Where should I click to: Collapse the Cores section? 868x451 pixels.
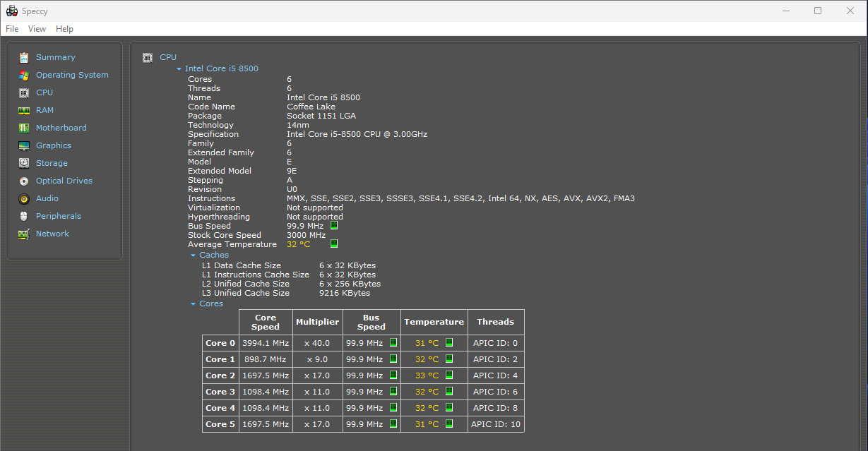pyautogui.click(x=194, y=304)
